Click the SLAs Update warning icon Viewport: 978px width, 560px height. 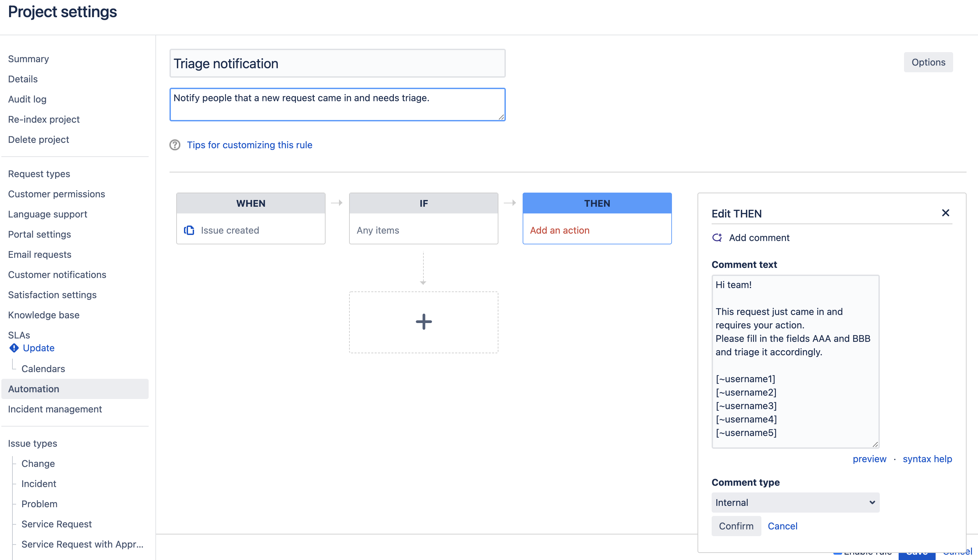coord(14,348)
